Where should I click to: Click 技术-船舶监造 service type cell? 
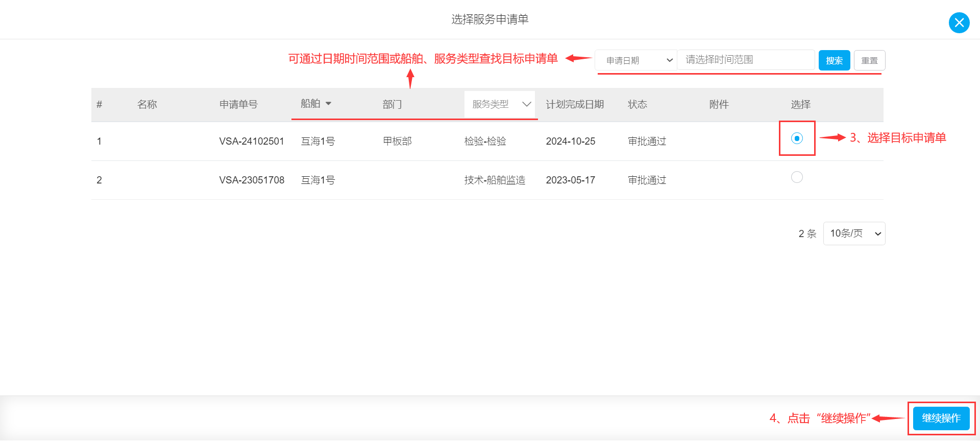click(495, 180)
